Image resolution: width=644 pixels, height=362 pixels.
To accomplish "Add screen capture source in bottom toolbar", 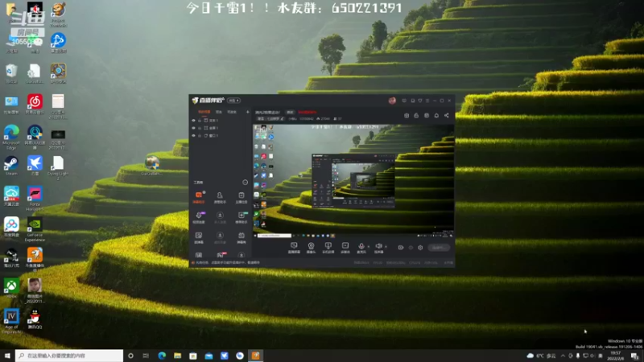I will (294, 248).
